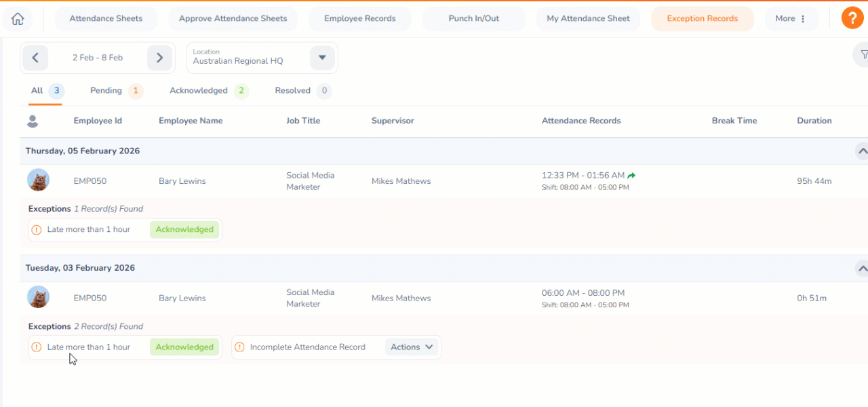Open Actions dropdown for Incomplete Attendance Record
The height and width of the screenshot is (407, 868).
coord(412,347)
